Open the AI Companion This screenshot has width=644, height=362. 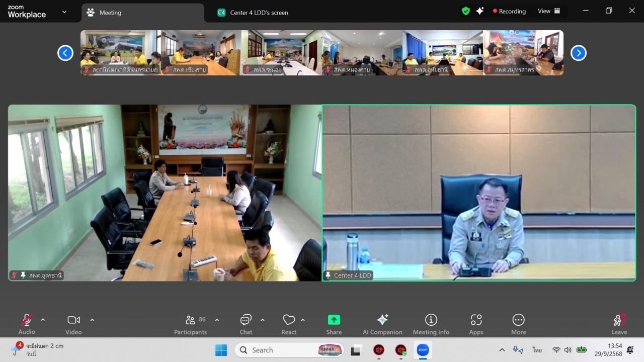(x=382, y=324)
